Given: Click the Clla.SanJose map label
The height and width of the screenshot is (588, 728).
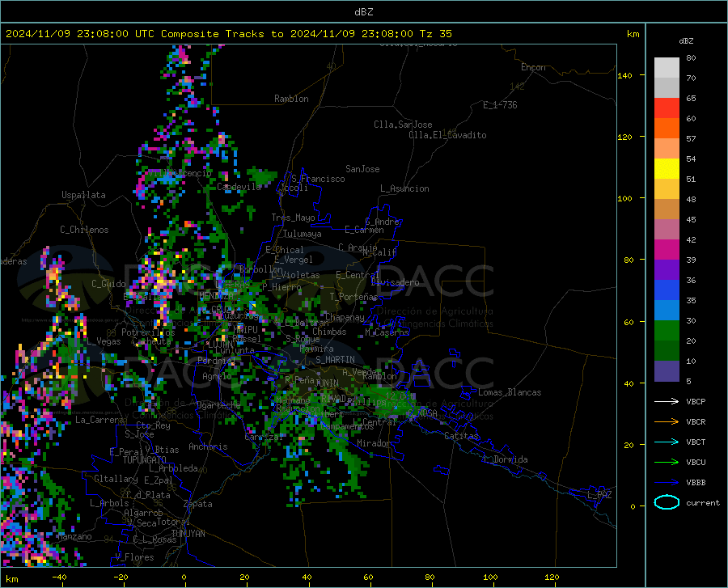Looking at the screenshot, I should point(403,125).
